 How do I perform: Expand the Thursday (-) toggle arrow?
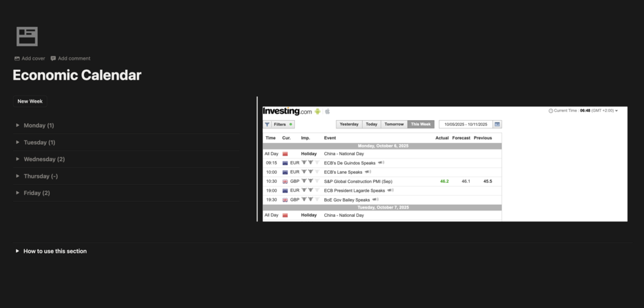18,176
